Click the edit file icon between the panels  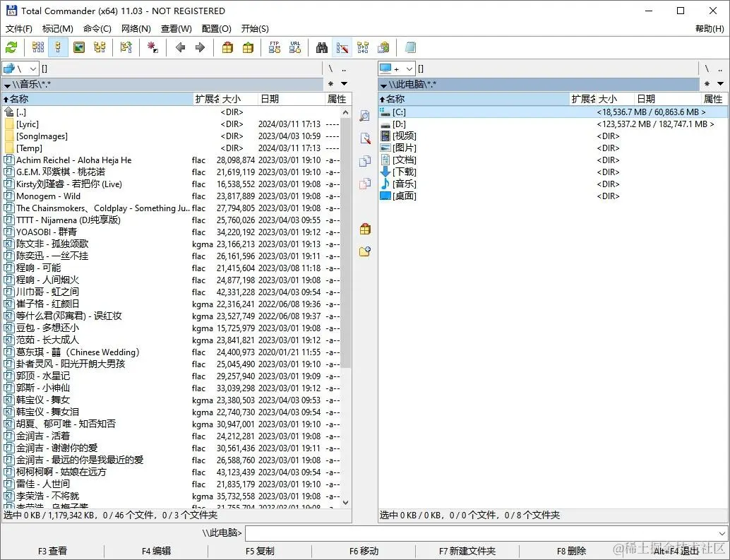click(x=365, y=138)
